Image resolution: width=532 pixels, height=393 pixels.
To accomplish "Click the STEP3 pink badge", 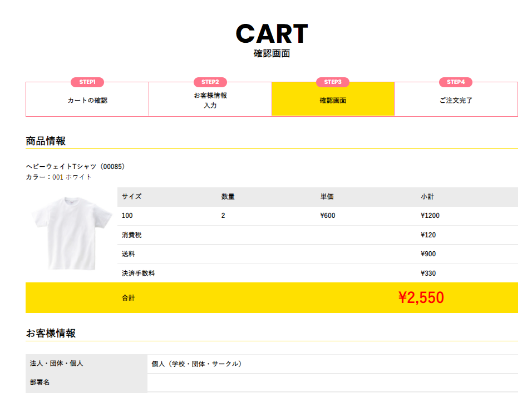I will tap(333, 82).
